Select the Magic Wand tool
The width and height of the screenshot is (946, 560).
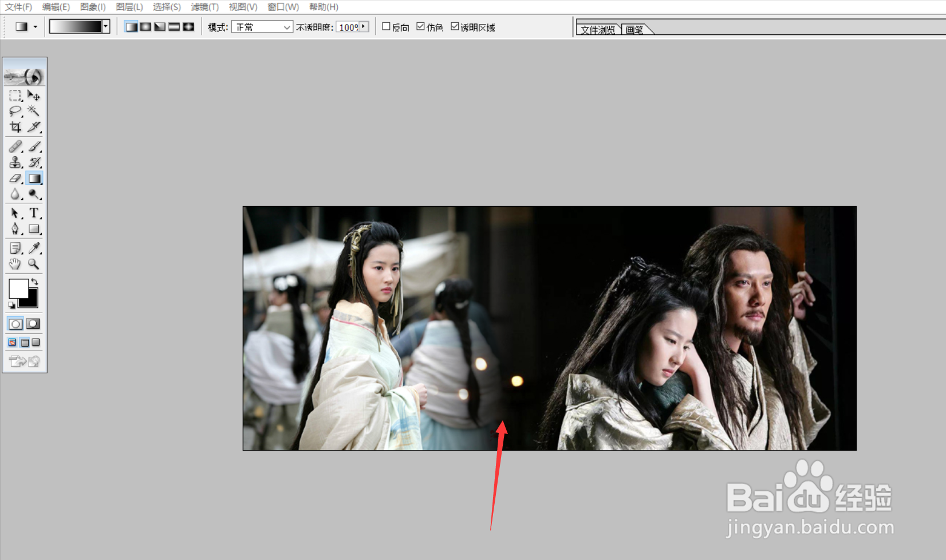coord(34,111)
